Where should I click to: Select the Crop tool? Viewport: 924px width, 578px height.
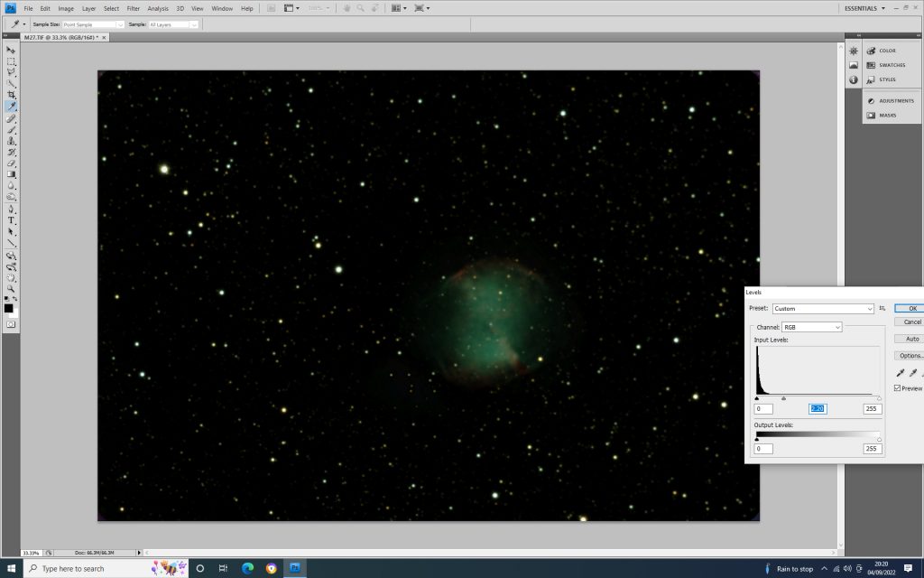[11, 95]
